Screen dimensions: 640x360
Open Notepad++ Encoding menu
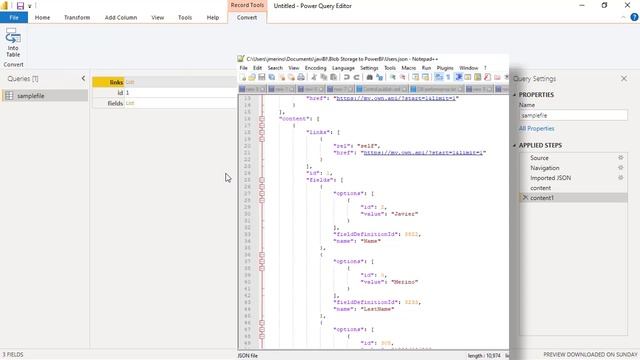click(315, 68)
